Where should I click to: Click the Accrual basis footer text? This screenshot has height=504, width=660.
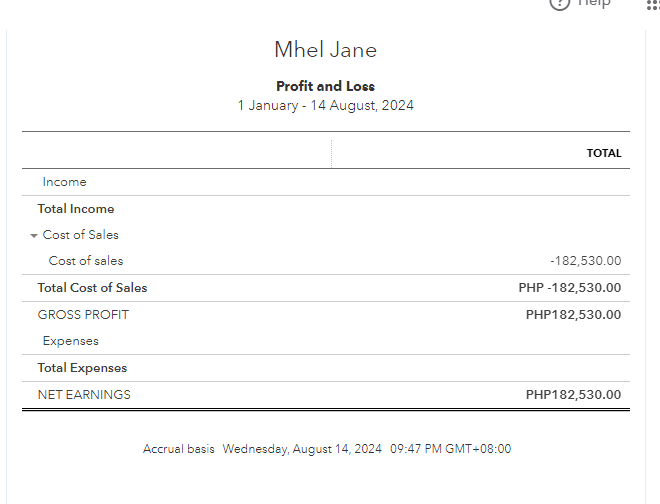click(x=179, y=449)
